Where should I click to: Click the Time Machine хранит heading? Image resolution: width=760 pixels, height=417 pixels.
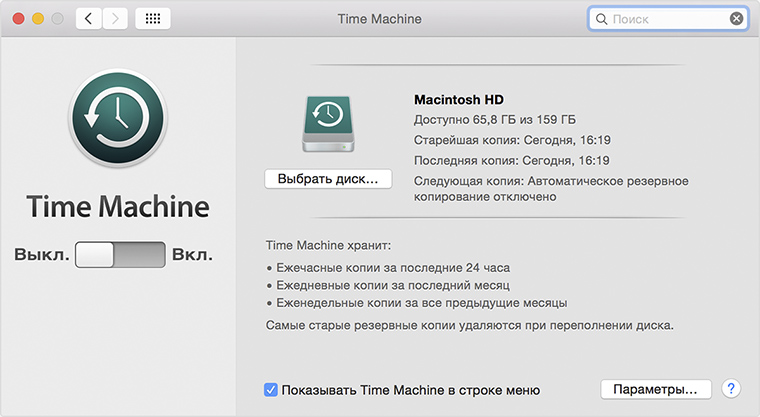click(x=328, y=245)
